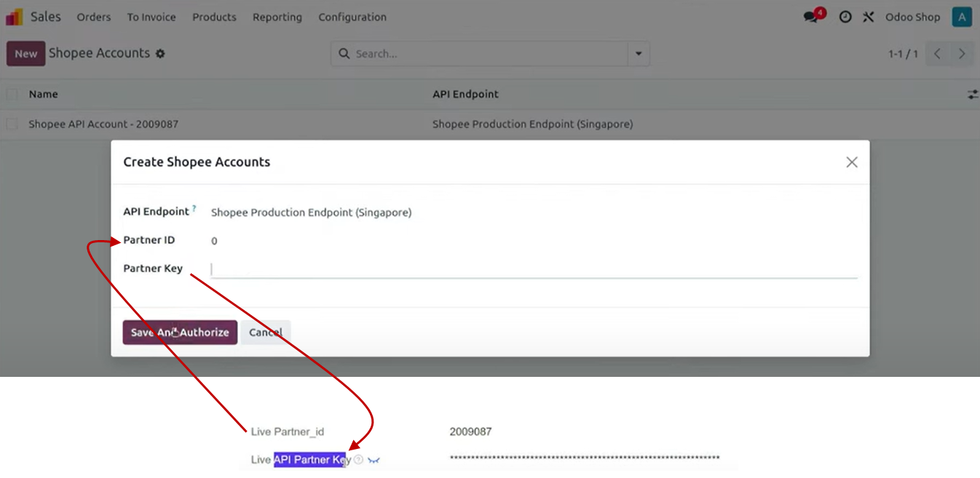
Task: Open the Orders menu
Action: (x=94, y=17)
